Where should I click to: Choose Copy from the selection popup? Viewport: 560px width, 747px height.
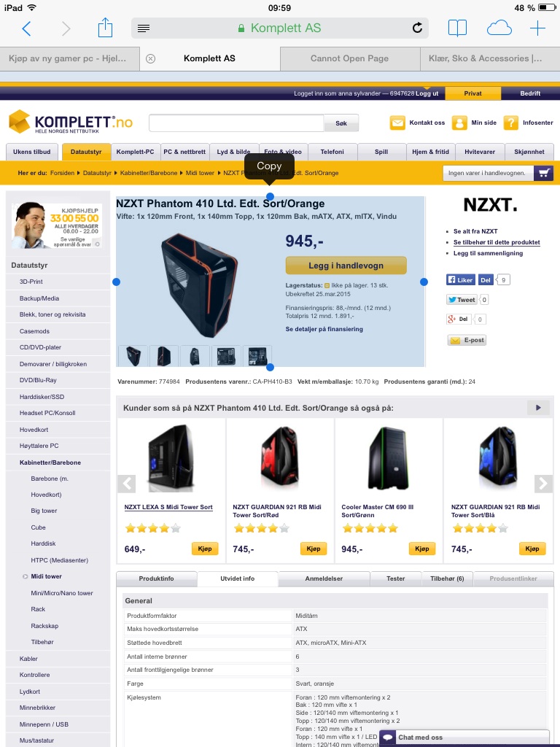[x=270, y=166]
